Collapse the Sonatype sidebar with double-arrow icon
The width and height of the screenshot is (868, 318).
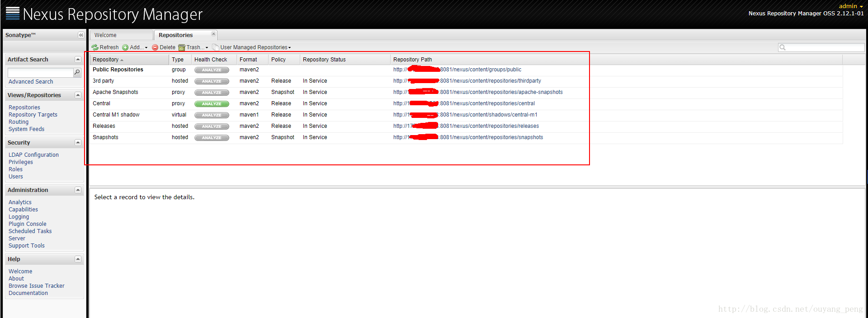81,35
